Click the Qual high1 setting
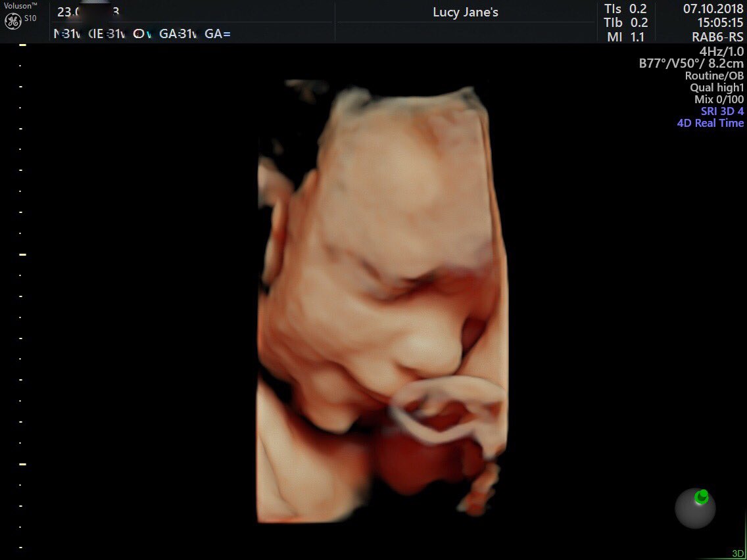Image resolution: width=747 pixels, height=560 pixels. (717, 87)
